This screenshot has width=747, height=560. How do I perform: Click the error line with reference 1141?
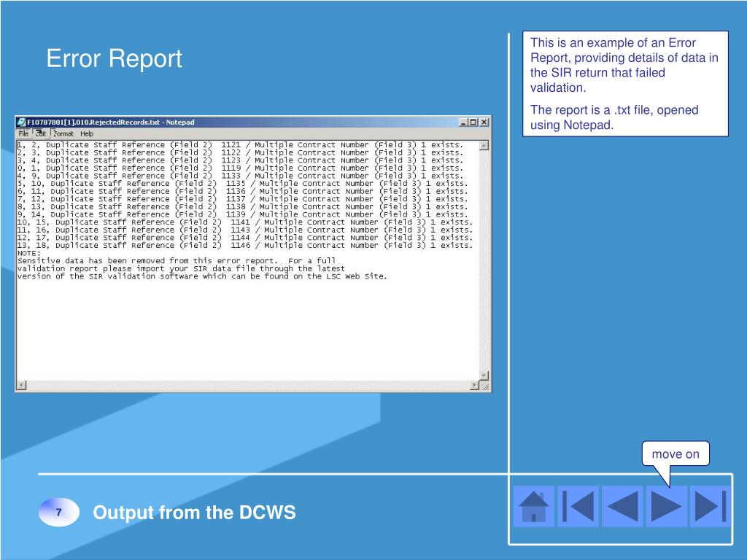point(245,222)
